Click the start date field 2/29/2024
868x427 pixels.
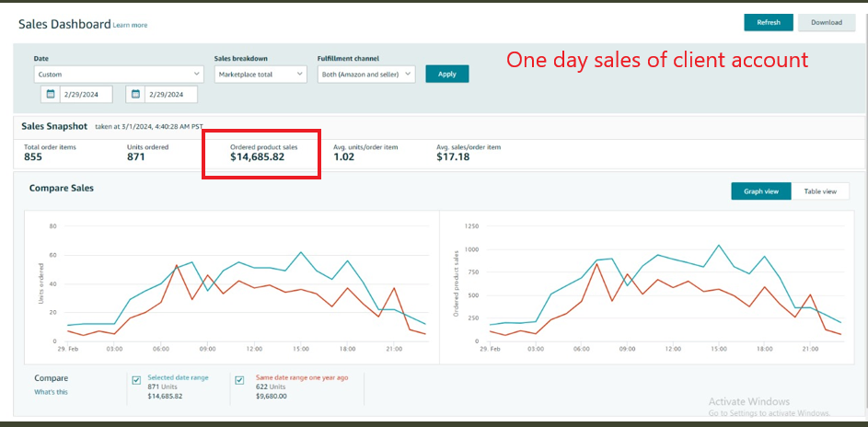coord(86,94)
